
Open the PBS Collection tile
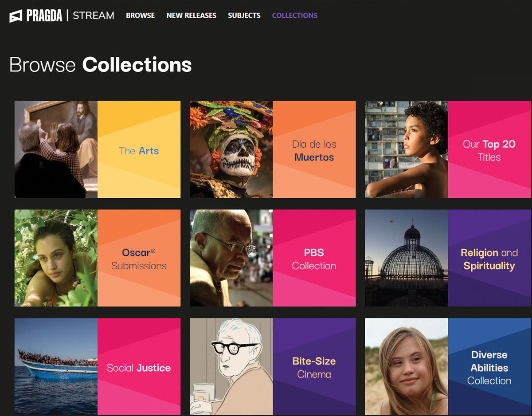[314, 259]
